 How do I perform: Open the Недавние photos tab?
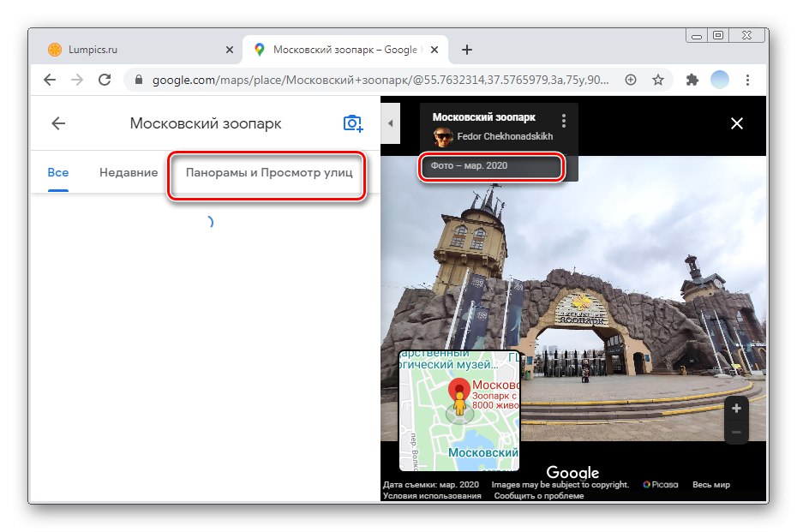point(129,173)
